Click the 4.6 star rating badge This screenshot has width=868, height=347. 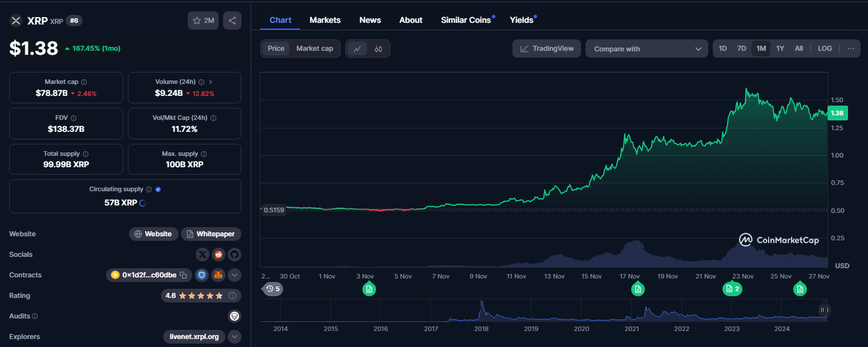[x=201, y=296]
